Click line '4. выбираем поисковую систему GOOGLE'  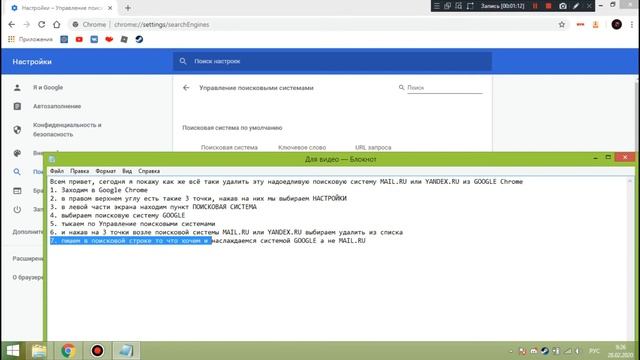coord(118,215)
